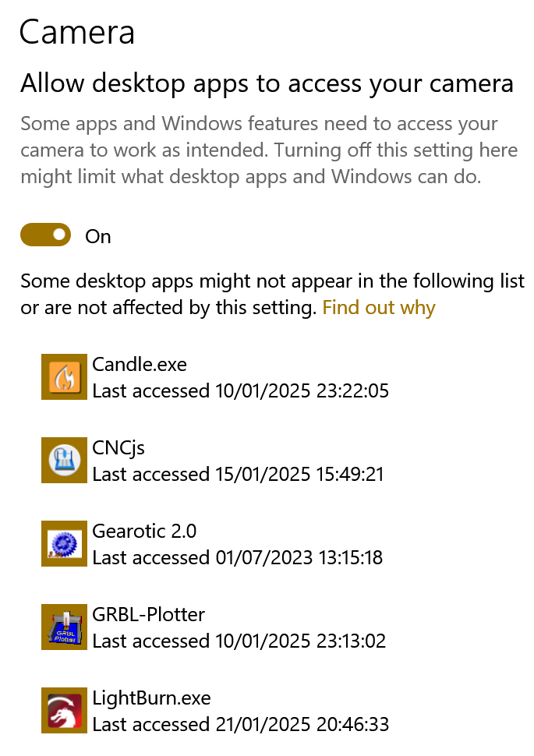Image resolution: width=534 pixels, height=756 pixels.
Task: Select the CNCjs app icon
Action: tap(64, 461)
